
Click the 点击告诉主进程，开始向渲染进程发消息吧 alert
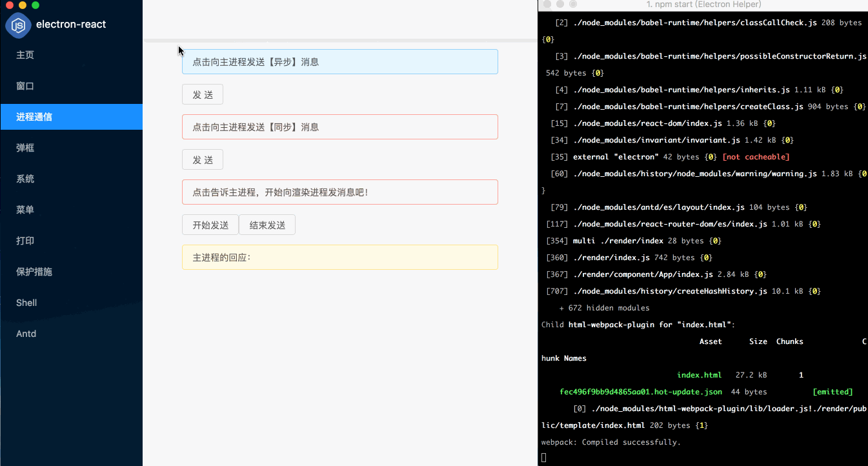click(340, 192)
